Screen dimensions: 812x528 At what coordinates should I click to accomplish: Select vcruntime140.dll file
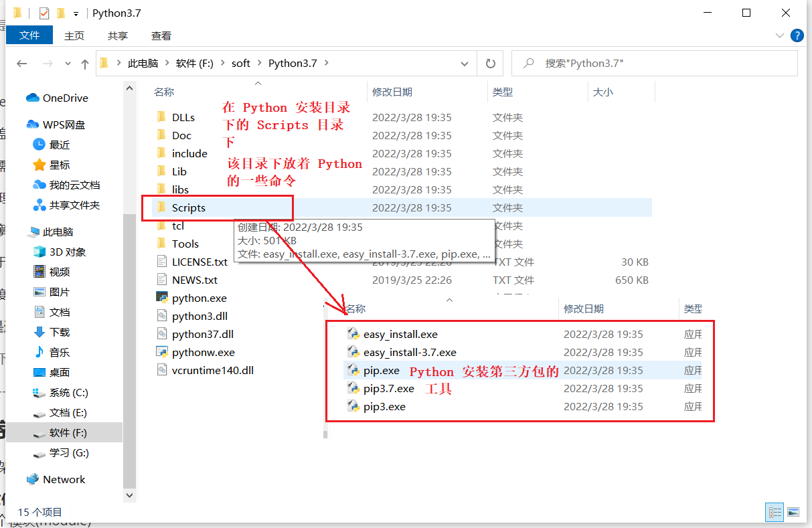pos(212,370)
